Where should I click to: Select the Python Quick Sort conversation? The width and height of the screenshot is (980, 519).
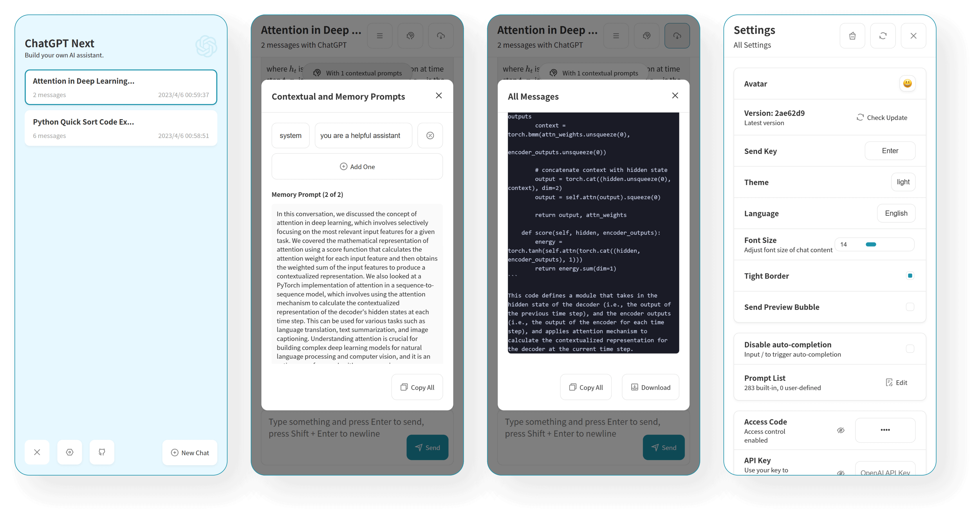[x=121, y=127]
